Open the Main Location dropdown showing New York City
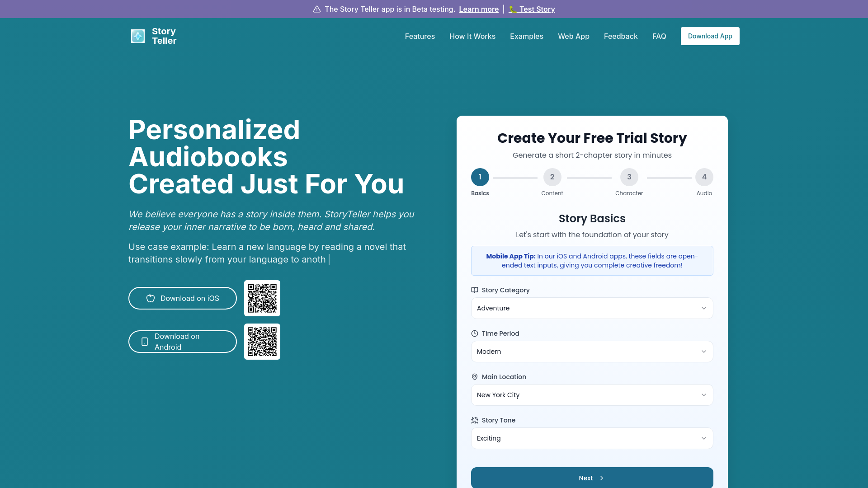 click(592, 395)
